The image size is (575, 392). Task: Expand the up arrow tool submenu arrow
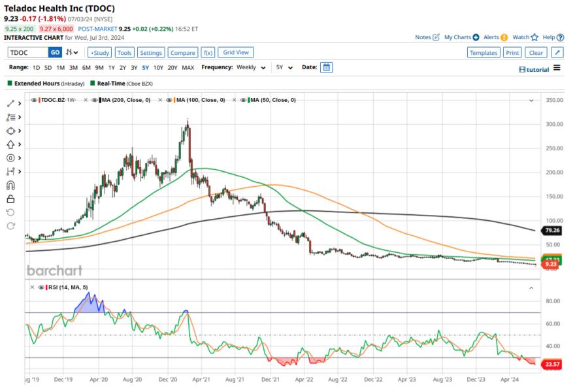pyautogui.click(x=20, y=144)
